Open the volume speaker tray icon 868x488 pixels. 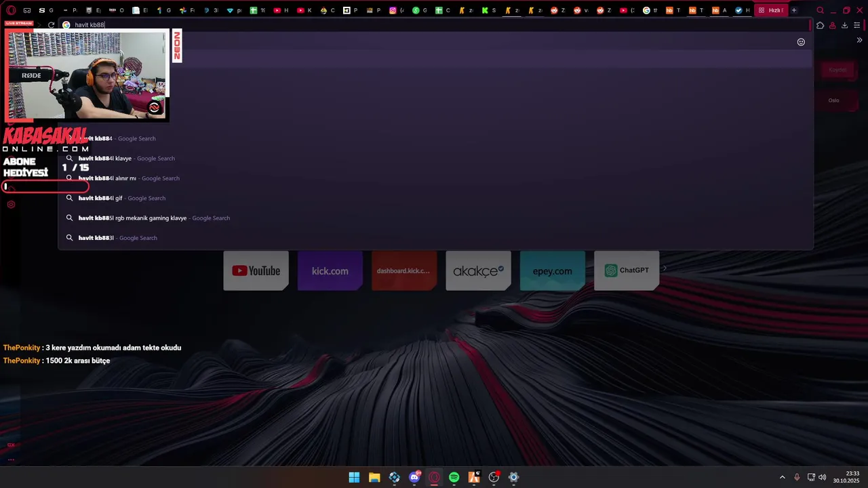point(823,477)
